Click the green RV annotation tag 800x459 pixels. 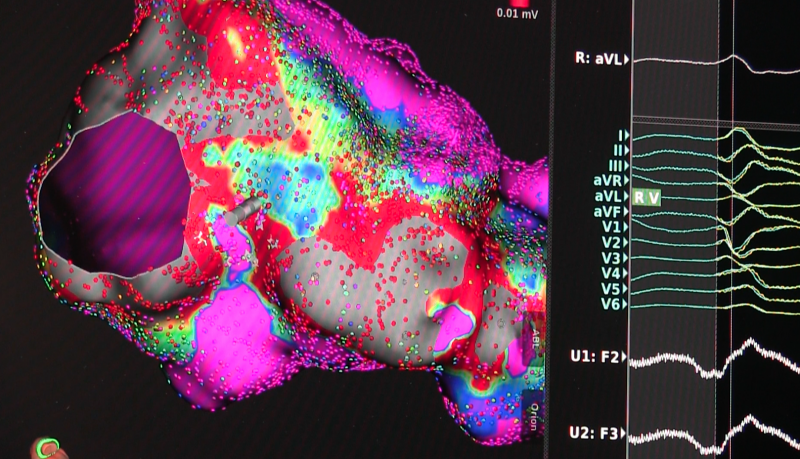click(646, 197)
